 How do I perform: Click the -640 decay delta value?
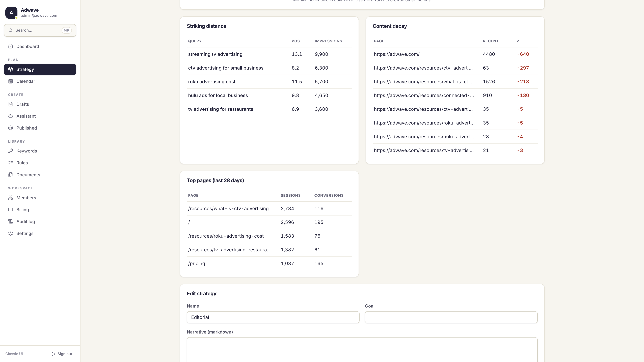523,54
